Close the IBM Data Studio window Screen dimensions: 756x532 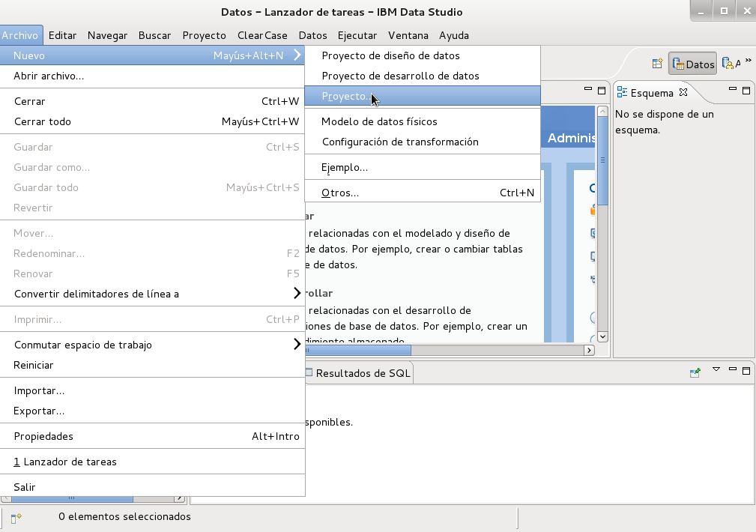pos(746,11)
